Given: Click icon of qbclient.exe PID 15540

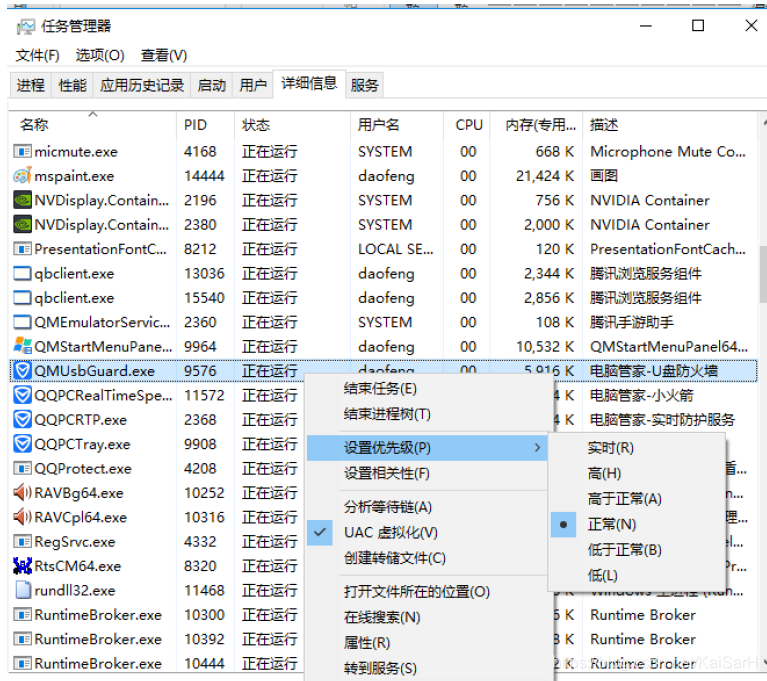Looking at the screenshot, I should click(22, 298).
